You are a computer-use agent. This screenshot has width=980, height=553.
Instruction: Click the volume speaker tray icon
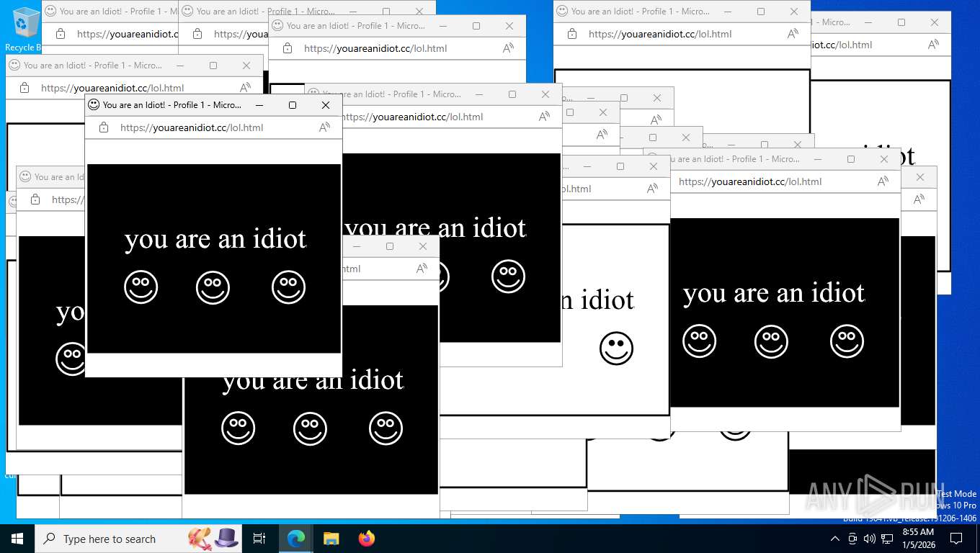(x=870, y=539)
